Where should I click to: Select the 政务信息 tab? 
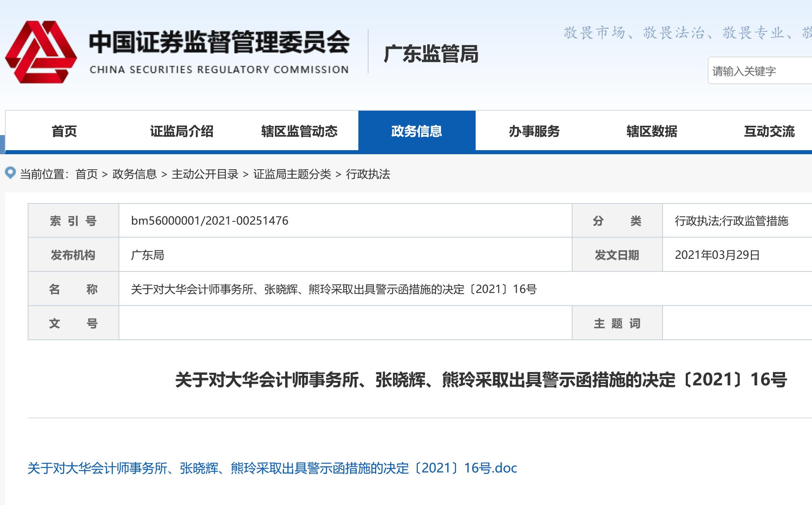[x=417, y=131]
